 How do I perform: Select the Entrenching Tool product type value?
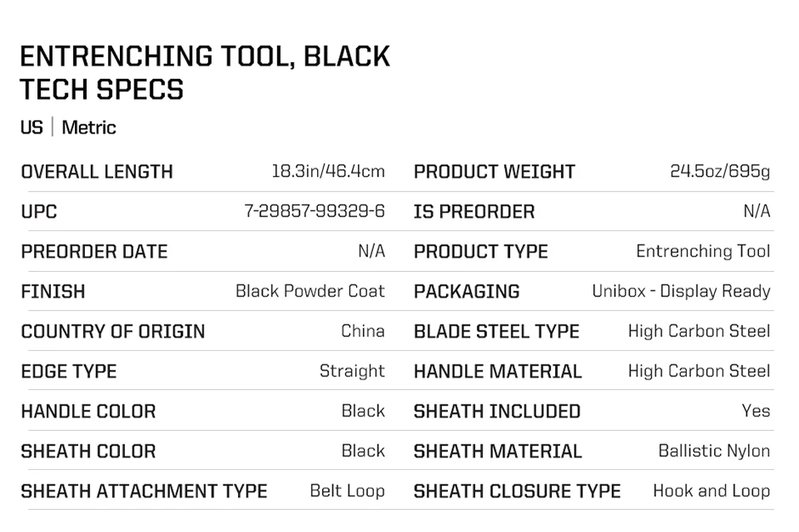tap(703, 252)
